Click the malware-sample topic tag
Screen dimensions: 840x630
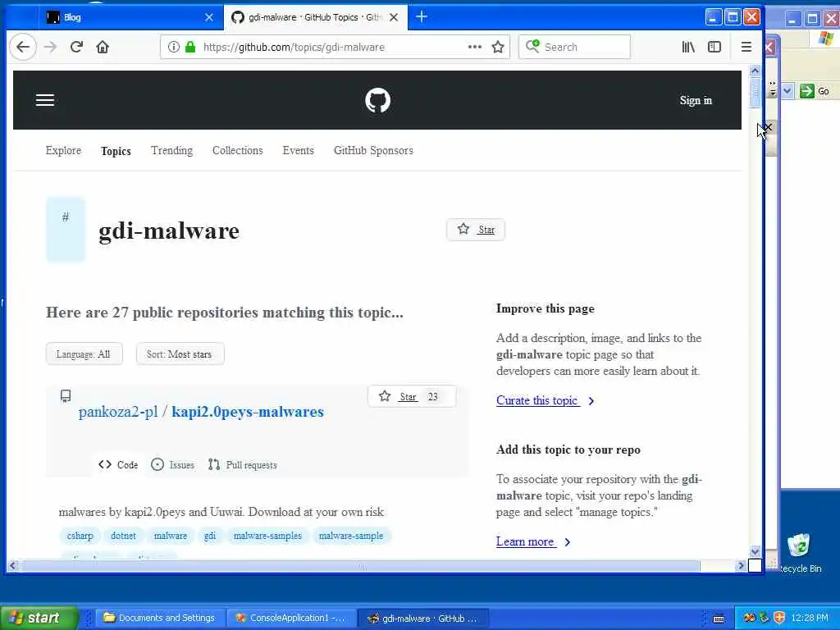[x=351, y=536]
